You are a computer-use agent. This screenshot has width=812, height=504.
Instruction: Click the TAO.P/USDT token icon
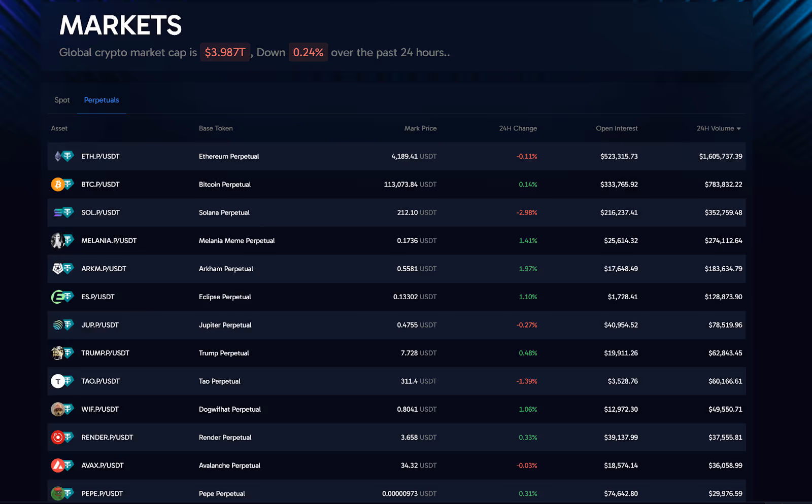tap(63, 381)
